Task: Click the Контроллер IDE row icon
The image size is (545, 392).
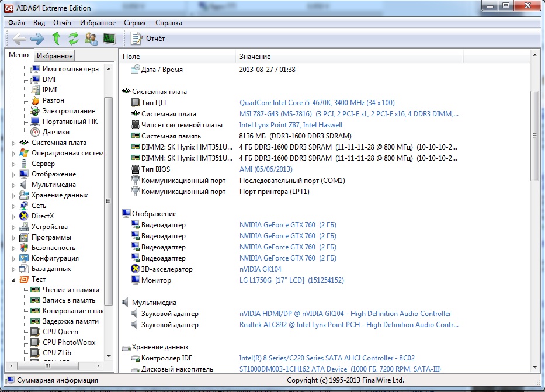Action: [135, 358]
